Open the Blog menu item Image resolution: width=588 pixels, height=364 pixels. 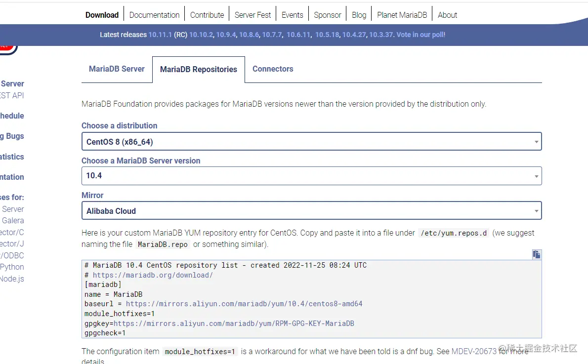(x=359, y=15)
